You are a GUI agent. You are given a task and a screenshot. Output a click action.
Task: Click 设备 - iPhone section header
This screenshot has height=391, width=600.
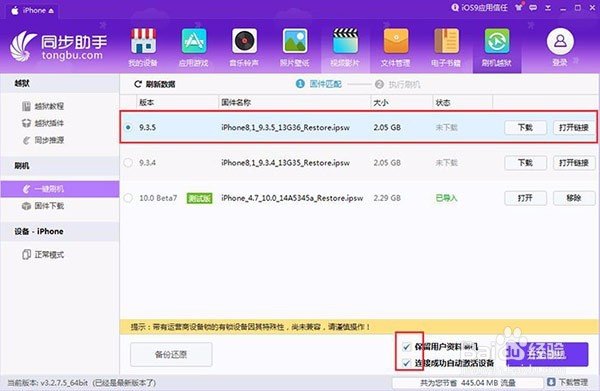[x=60, y=231]
